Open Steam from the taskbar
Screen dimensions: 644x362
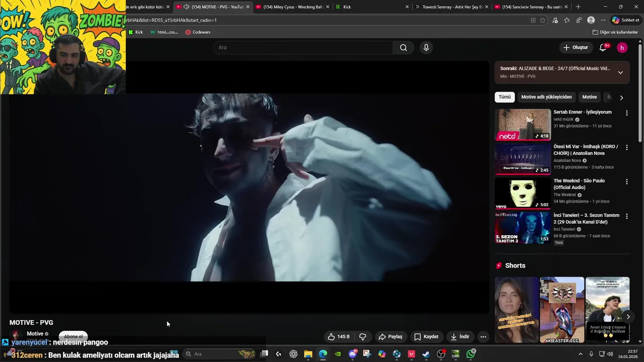pyautogui.click(x=426, y=354)
